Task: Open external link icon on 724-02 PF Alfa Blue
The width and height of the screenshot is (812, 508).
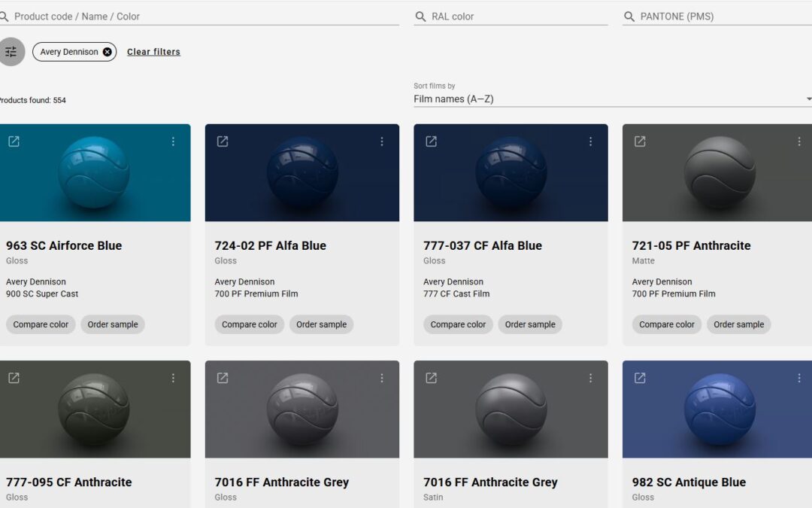Action: (223, 141)
